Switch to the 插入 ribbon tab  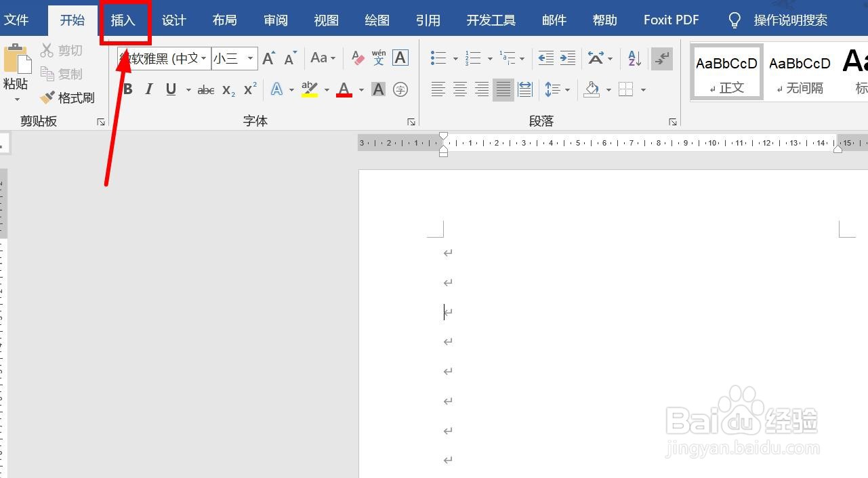124,20
